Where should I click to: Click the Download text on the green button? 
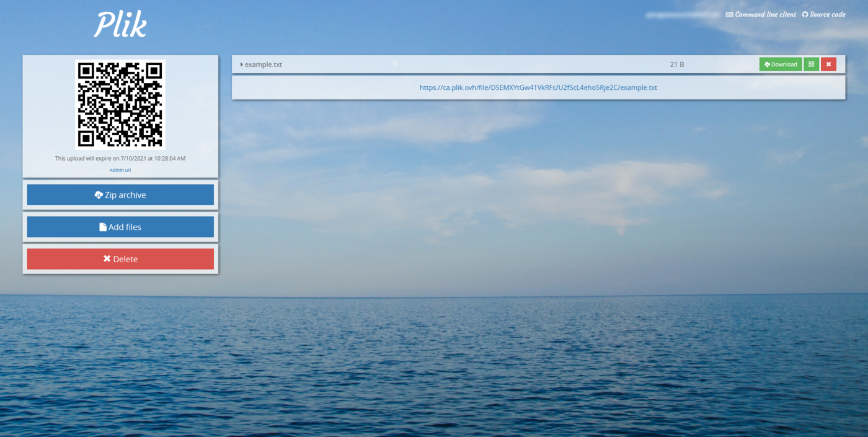pos(784,64)
